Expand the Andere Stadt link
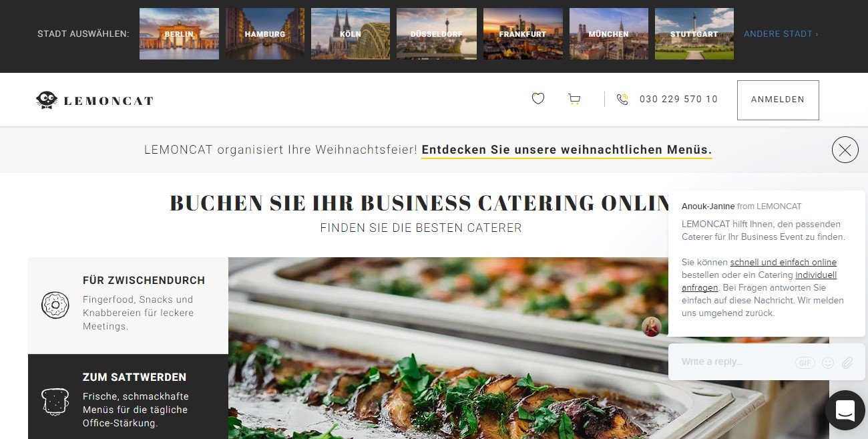Screen dimensions: 868x439 [781, 34]
